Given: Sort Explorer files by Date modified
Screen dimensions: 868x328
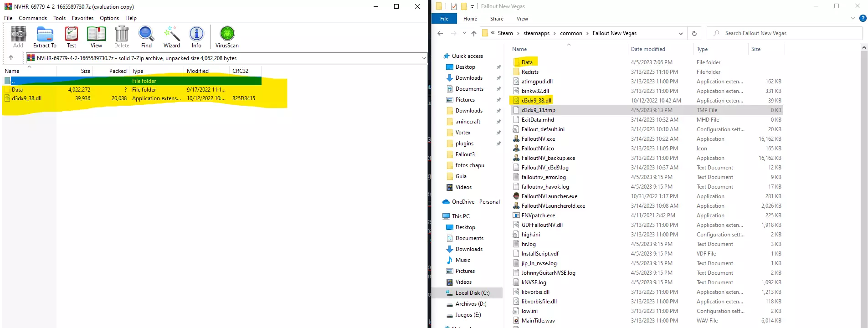Looking at the screenshot, I should [x=648, y=49].
